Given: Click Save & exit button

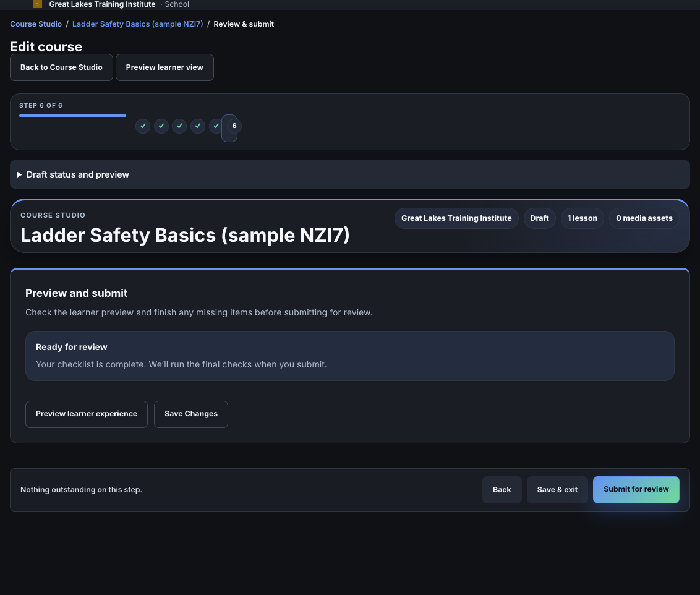Looking at the screenshot, I should [x=557, y=490].
